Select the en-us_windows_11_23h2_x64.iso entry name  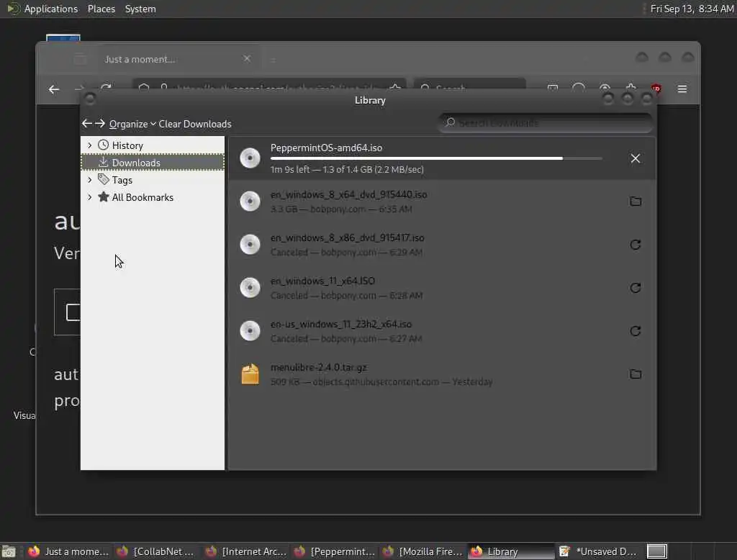point(341,324)
